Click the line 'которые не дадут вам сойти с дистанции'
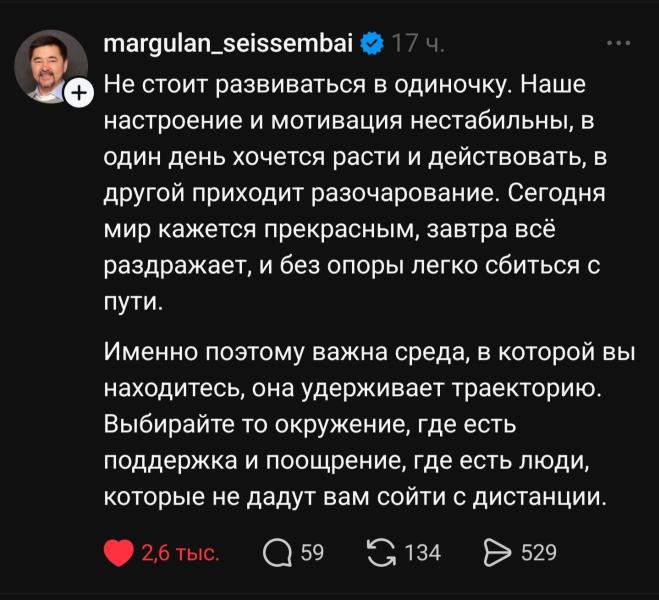This screenshot has height=600, width=659. [x=355, y=496]
